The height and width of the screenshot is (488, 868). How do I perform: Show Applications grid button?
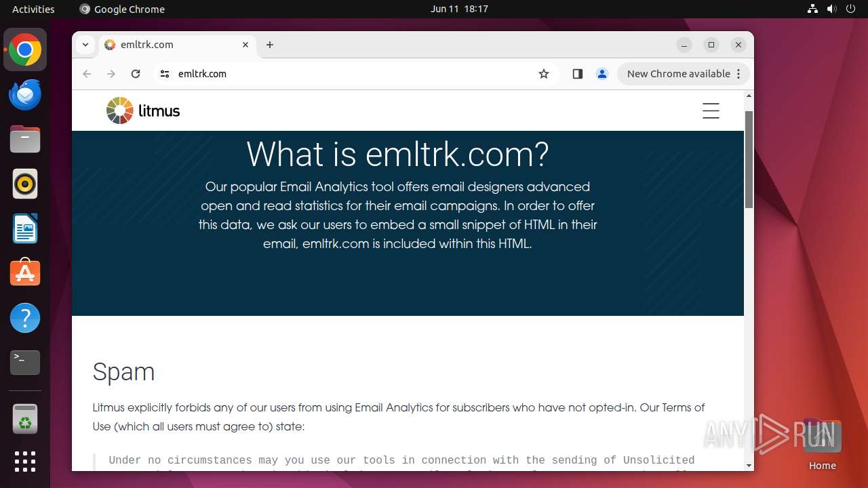tap(25, 462)
